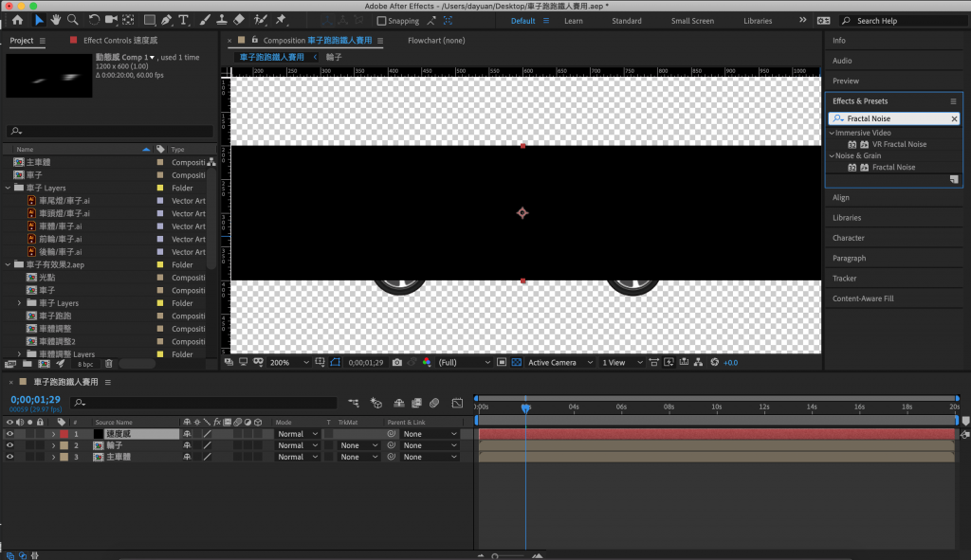971x560 pixels.
Task: Switch to the Effect Controls 速度感 tab
Action: point(119,41)
